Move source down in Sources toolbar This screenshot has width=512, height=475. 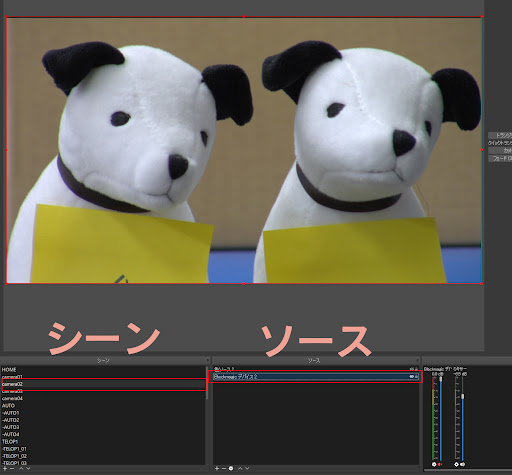[247, 469]
